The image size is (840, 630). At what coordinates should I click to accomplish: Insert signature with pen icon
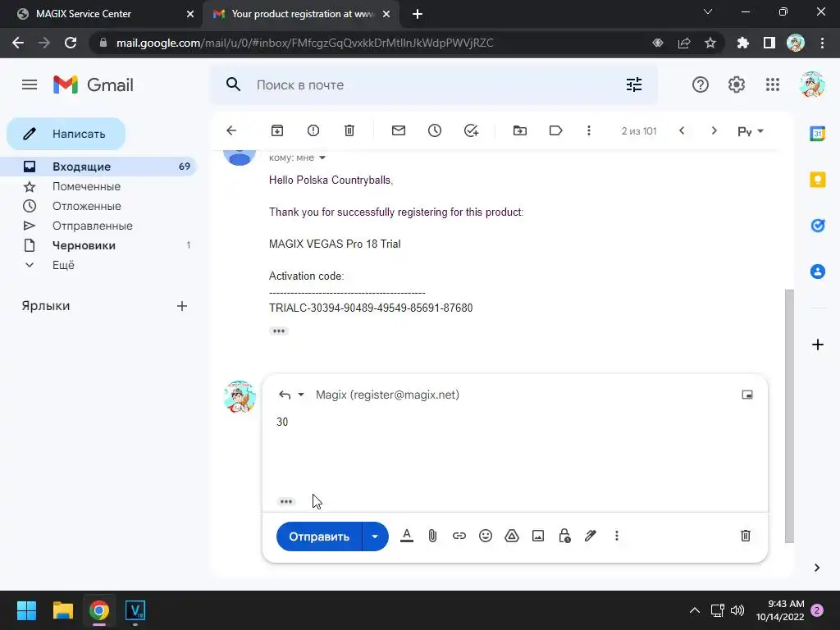click(x=591, y=536)
